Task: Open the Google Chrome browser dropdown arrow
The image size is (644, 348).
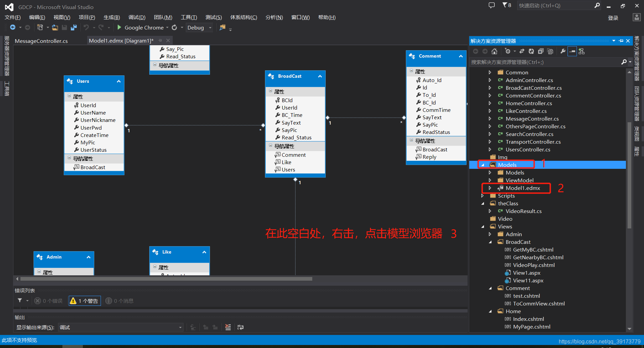Action: point(167,27)
